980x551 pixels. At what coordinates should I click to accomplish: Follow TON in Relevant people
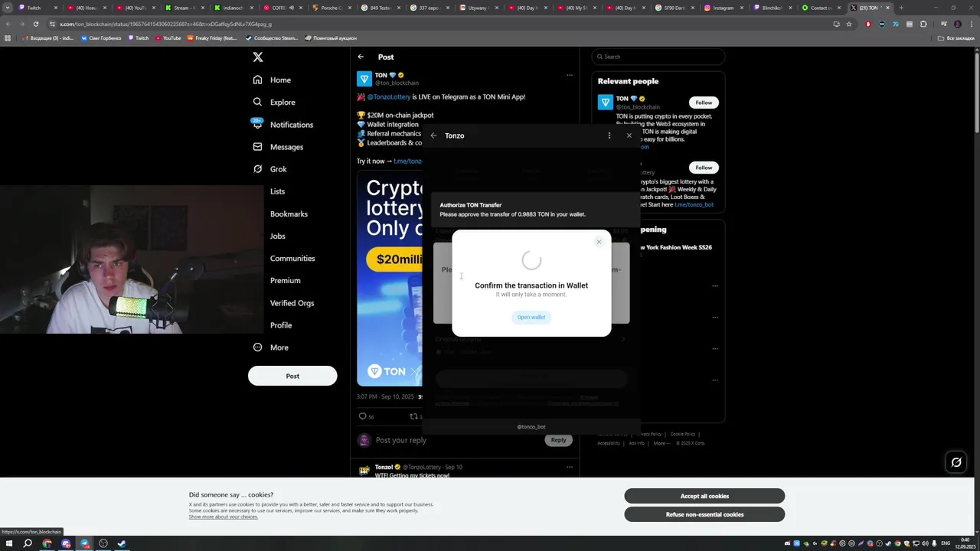click(x=704, y=103)
